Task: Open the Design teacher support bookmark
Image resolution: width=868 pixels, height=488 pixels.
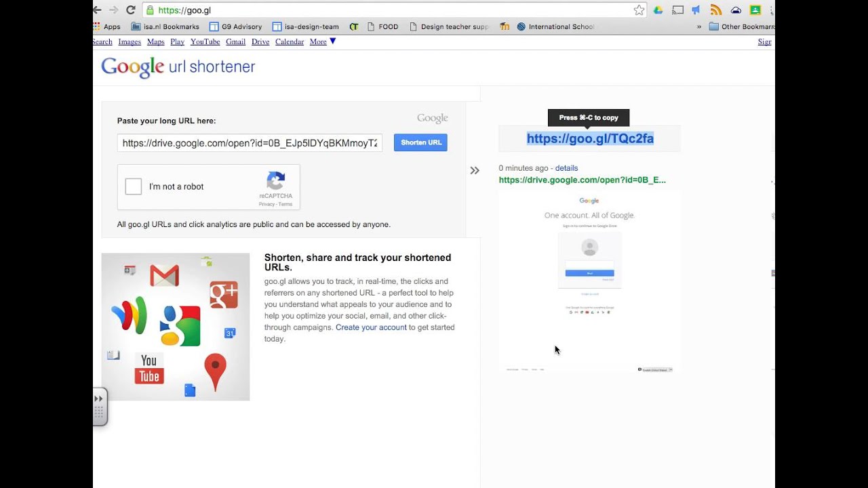Action: coord(449,27)
